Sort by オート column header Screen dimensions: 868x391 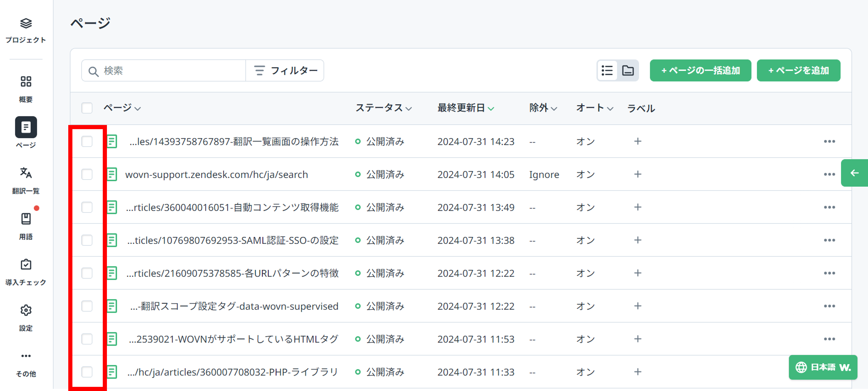point(595,108)
